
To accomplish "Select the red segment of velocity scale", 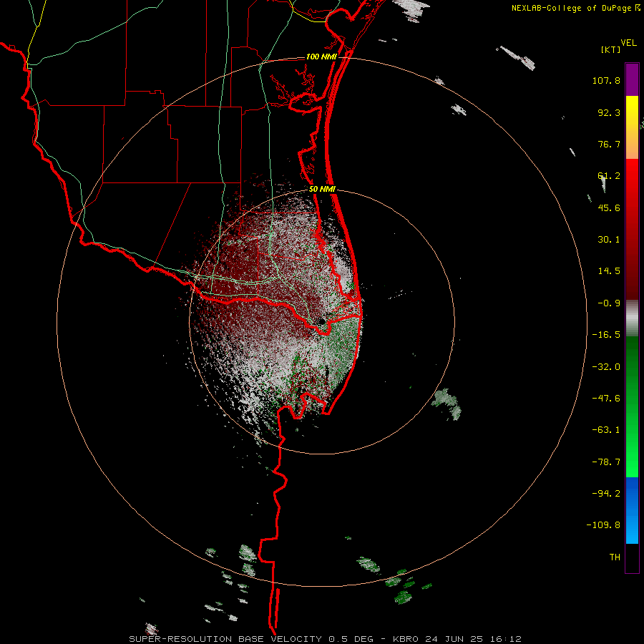I will (632, 229).
